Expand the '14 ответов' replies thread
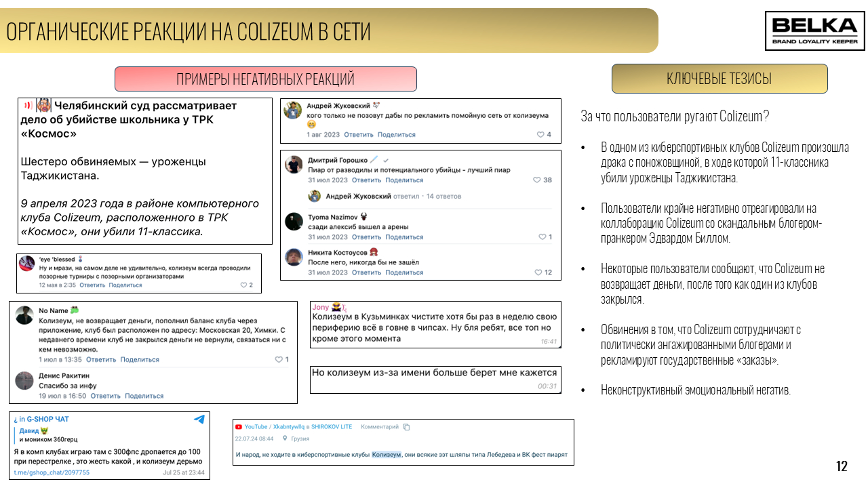This screenshot has width=868, height=488. pos(444,197)
